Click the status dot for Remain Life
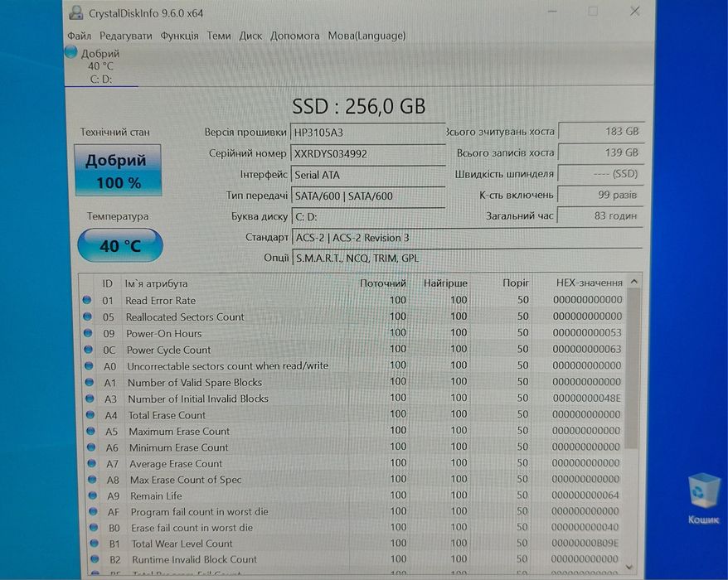728x580 pixels. pyautogui.click(x=92, y=495)
